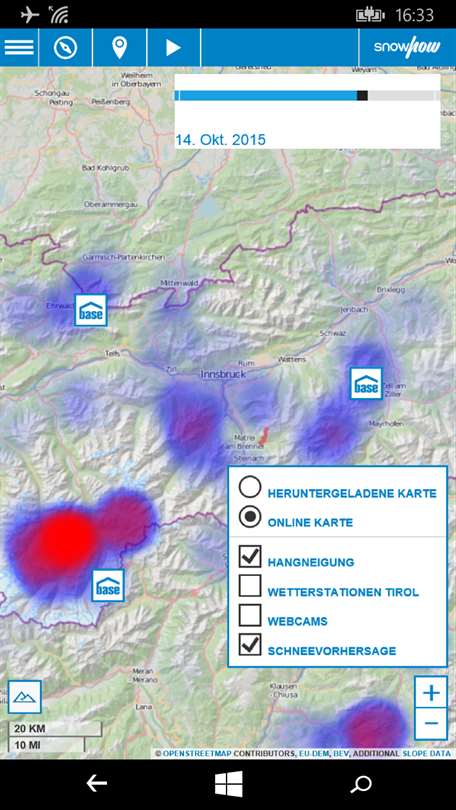This screenshot has width=456, height=810.
Task: Enable Wetterstationen Tirol checkbox
Action: (x=250, y=586)
